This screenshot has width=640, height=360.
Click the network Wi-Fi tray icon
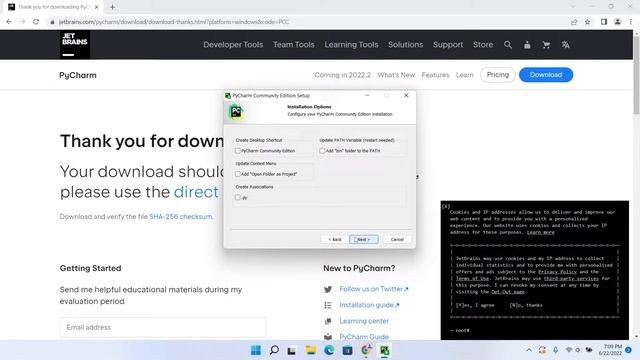[569, 350]
